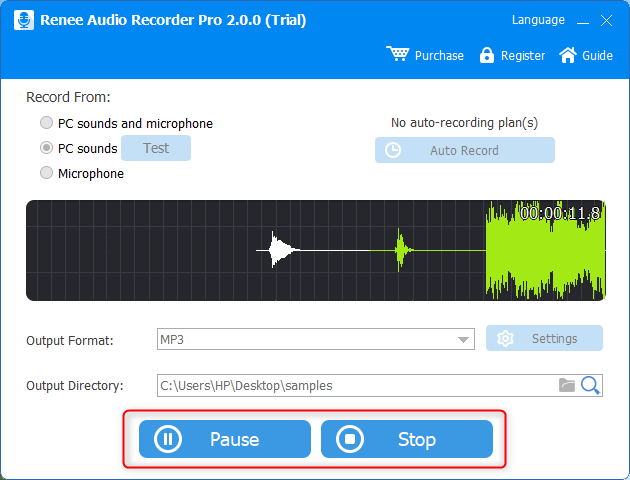Close the recorder window

point(606,20)
